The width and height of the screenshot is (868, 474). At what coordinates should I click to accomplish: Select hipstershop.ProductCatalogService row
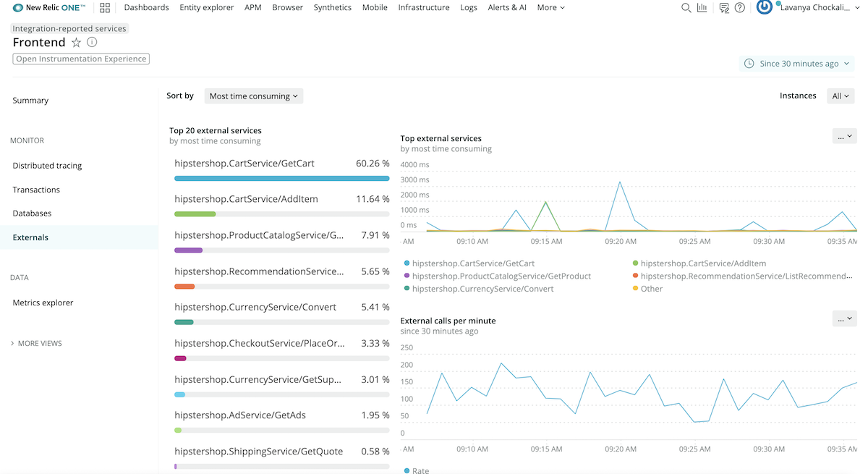282,241
